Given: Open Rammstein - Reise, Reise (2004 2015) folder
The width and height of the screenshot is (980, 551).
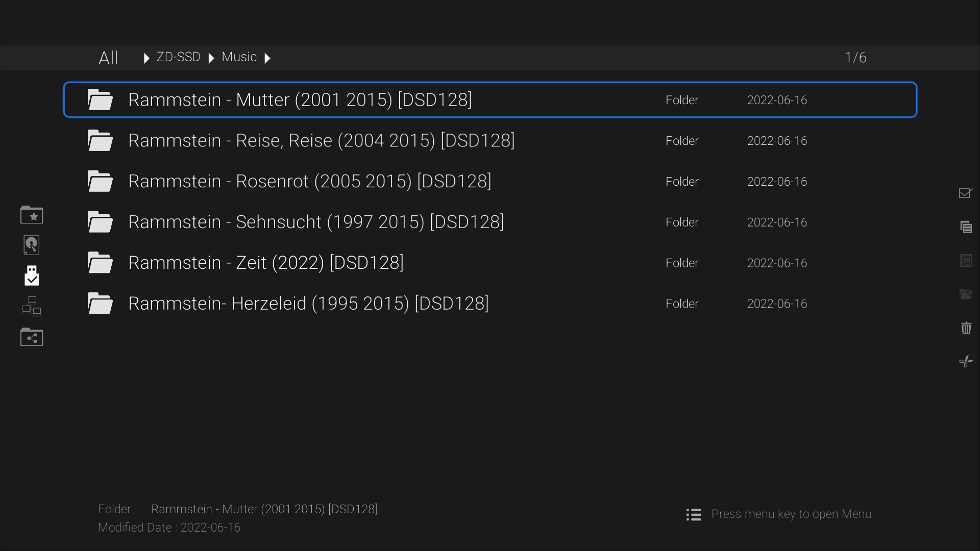Looking at the screenshot, I should tap(490, 140).
